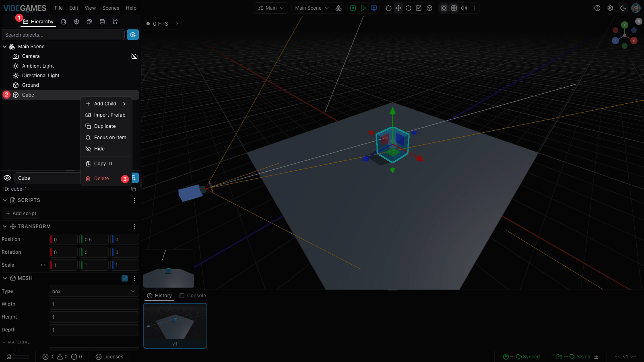The width and height of the screenshot is (644, 362).
Task: Click Add script button
Action: coord(21,214)
